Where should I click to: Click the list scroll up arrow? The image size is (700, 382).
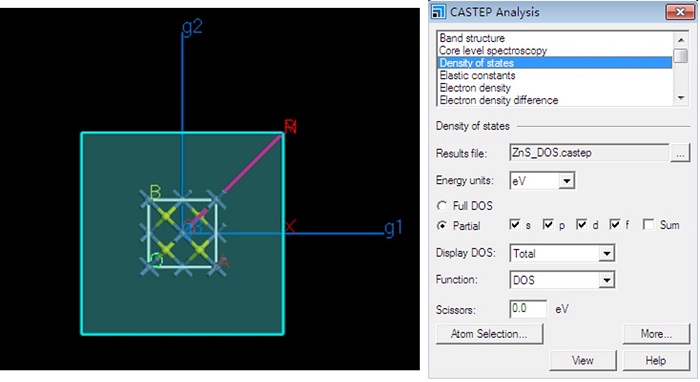tap(681, 40)
